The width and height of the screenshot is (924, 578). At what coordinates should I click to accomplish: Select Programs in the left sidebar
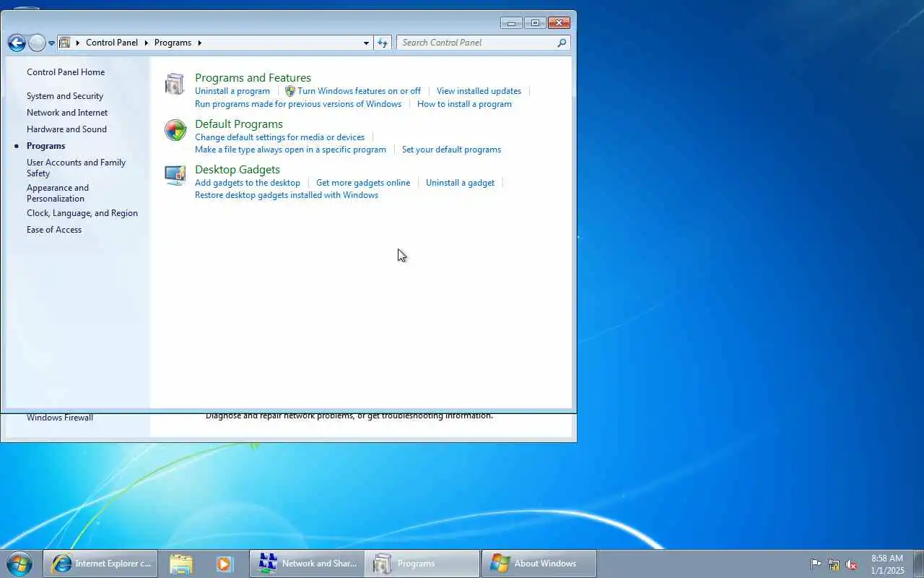click(45, 146)
